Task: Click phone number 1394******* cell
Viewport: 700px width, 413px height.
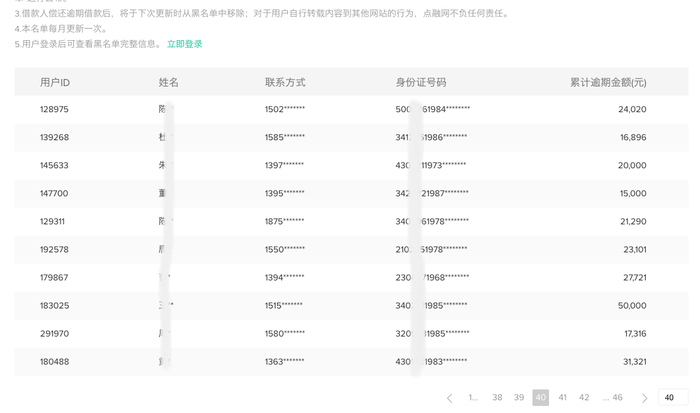Action: click(x=284, y=278)
